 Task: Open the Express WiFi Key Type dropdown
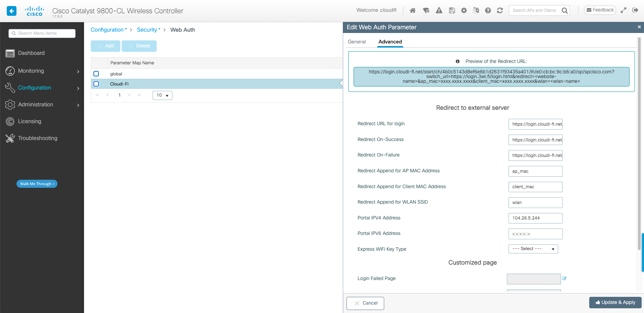[x=533, y=249]
